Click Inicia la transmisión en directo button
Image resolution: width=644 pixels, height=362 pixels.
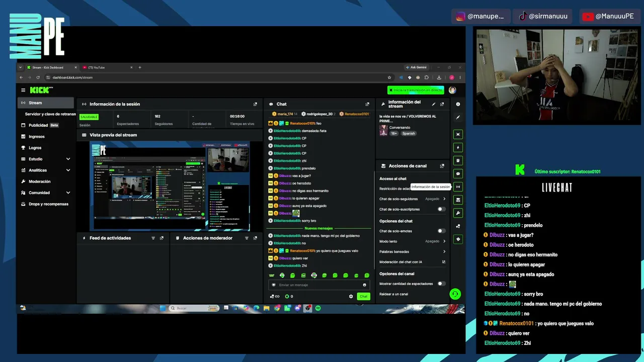tap(416, 90)
